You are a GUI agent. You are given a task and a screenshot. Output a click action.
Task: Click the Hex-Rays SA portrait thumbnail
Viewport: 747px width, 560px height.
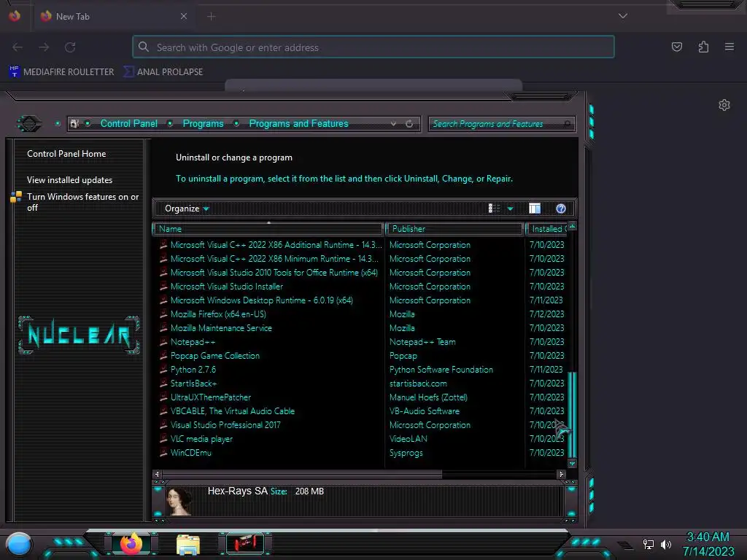click(179, 501)
